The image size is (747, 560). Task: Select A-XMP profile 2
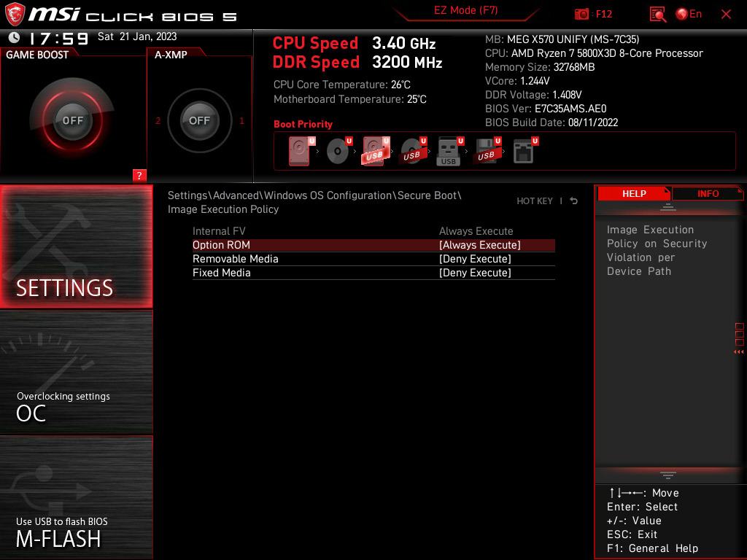point(158,121)
